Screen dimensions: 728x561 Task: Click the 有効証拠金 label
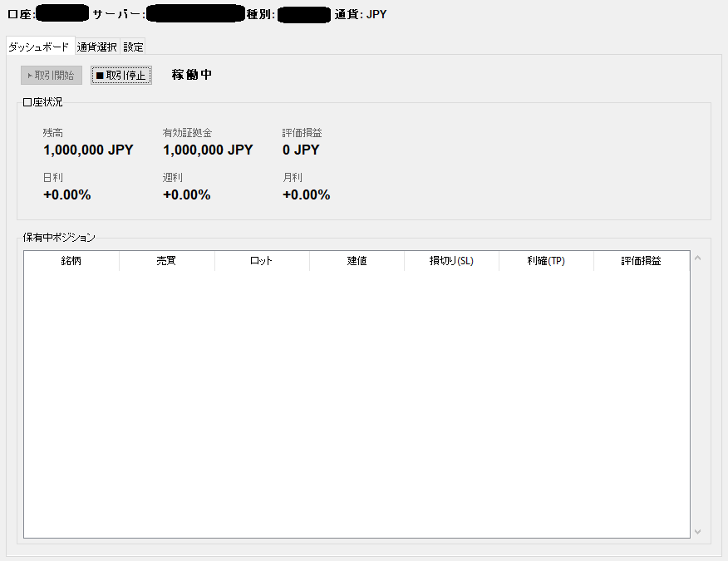[187, 133]
